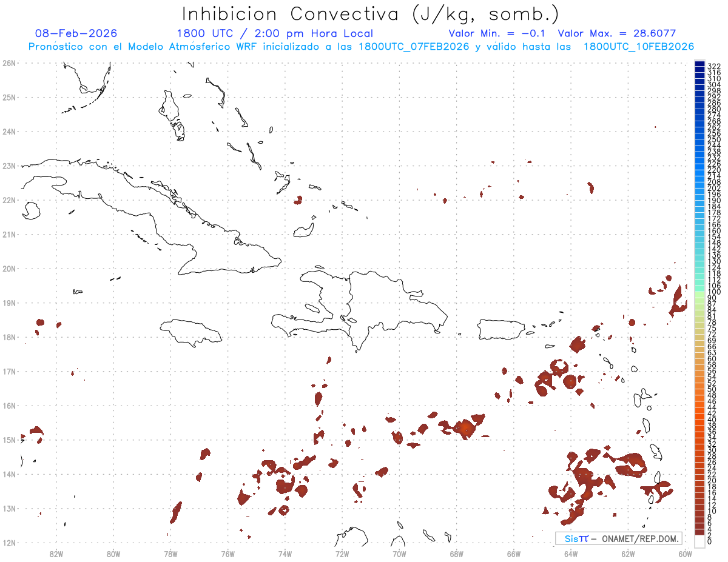The image size is (728, 562).
Task: Select the longitude label "70W"
Action: 399,553
